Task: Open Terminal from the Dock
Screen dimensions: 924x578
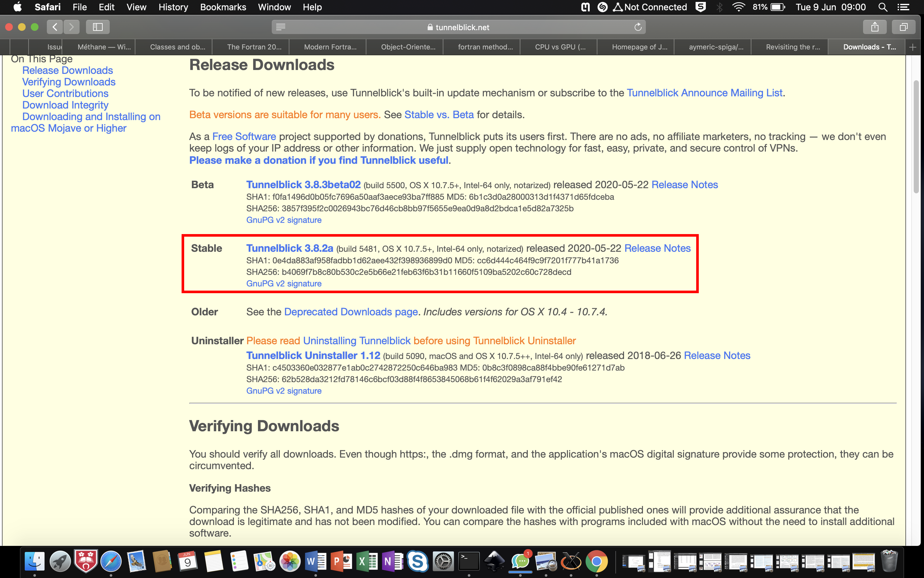Action: tap(468, 561)
